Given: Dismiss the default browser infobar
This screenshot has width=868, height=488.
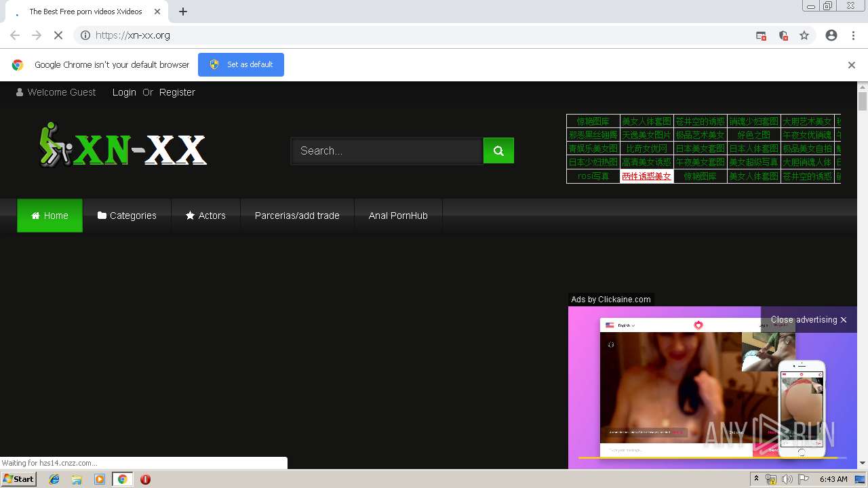Looking at the screenshot, I should (851, 65).
